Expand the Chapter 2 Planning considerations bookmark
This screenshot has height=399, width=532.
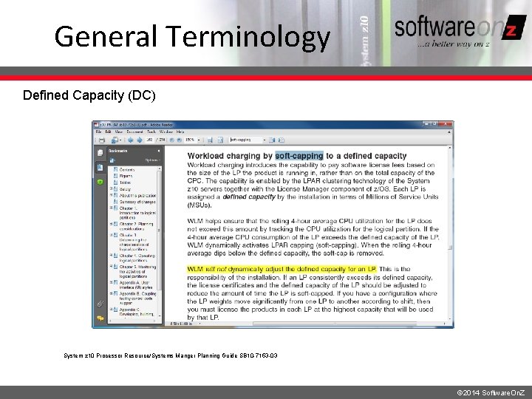[111, 224]
